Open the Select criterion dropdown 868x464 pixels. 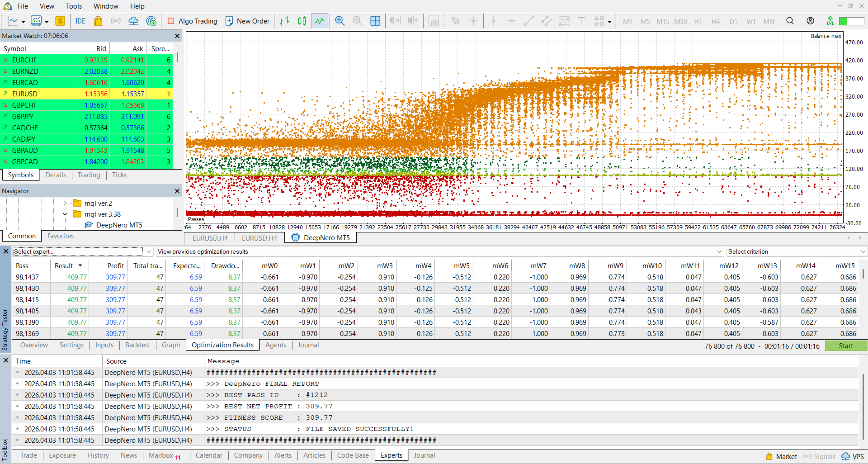863,251
